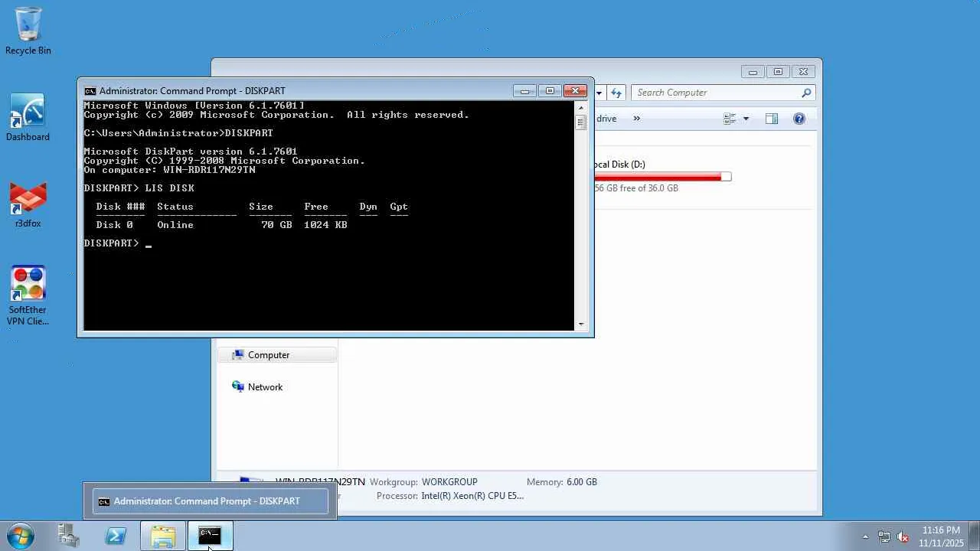Close the Explorer Computer window
The width and height of the screenshot is (980, 551).
point(803,72)
